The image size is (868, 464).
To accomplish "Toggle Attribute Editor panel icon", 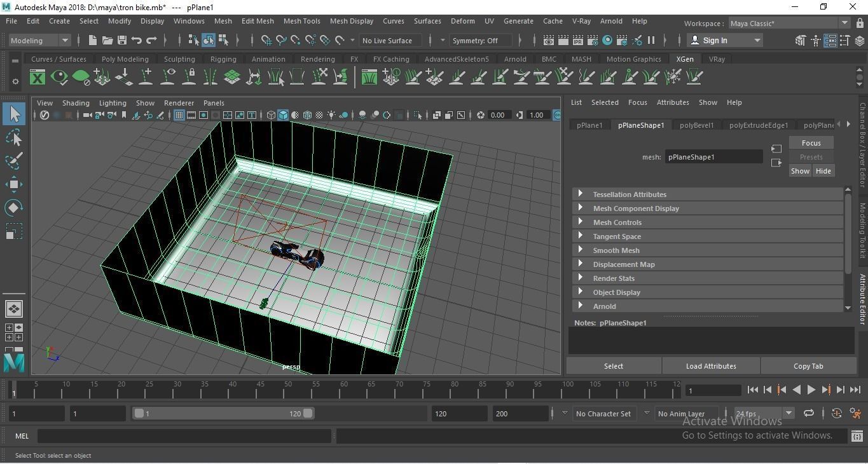I will pyautogui.click(x=830, y=40).
